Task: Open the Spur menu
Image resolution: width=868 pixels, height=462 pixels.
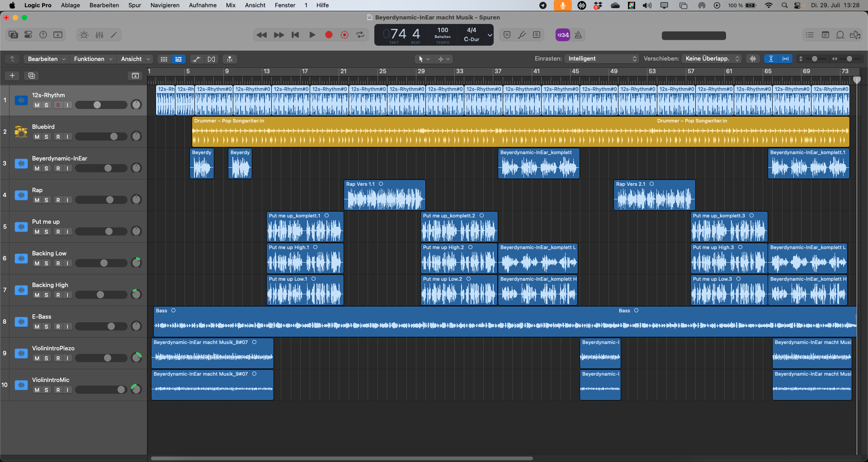Action: click(x=135, y=5)
